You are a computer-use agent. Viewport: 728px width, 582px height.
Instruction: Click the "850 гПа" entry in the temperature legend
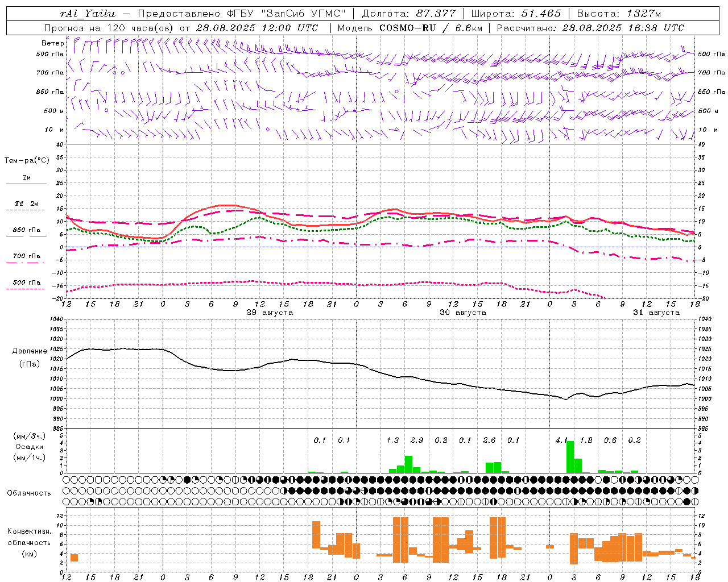coord(27,230)
